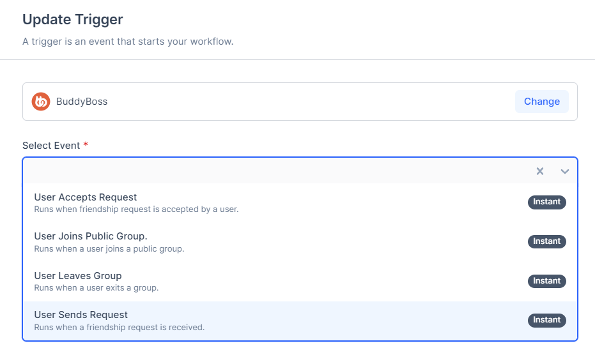Click Instant badge on User Sends Request
Screen dimensions: 595x364
click(546, 320)
